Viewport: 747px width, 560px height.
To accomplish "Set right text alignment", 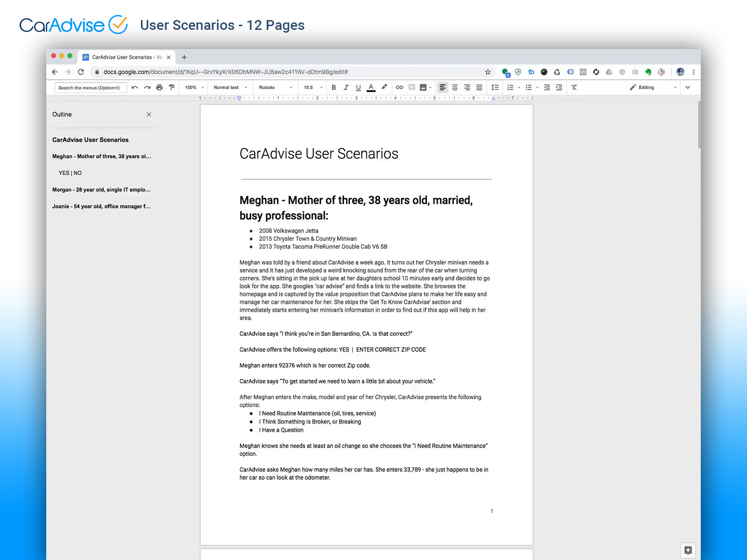I will point(467,87).
